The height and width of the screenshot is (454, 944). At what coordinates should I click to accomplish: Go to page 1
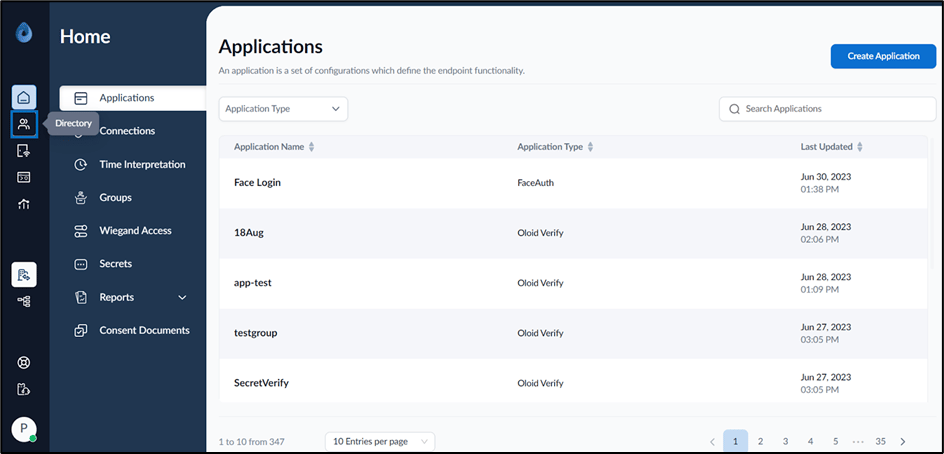735,441
